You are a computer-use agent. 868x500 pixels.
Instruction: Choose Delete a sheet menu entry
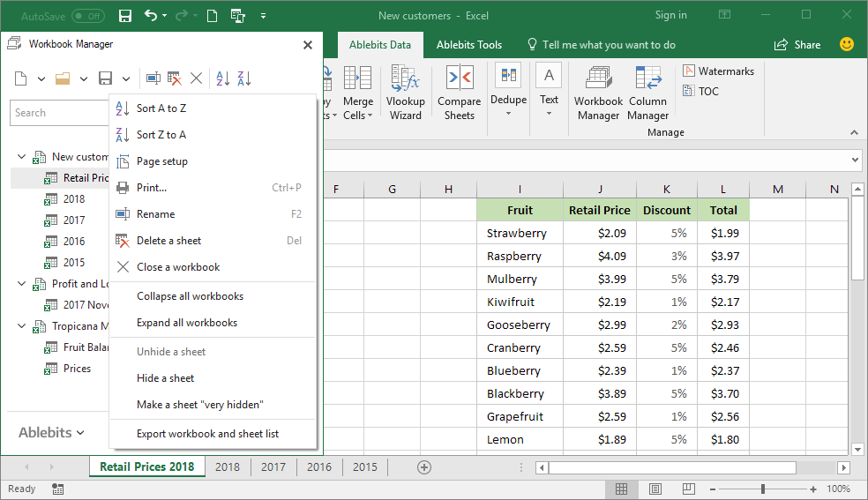(213, 241)
